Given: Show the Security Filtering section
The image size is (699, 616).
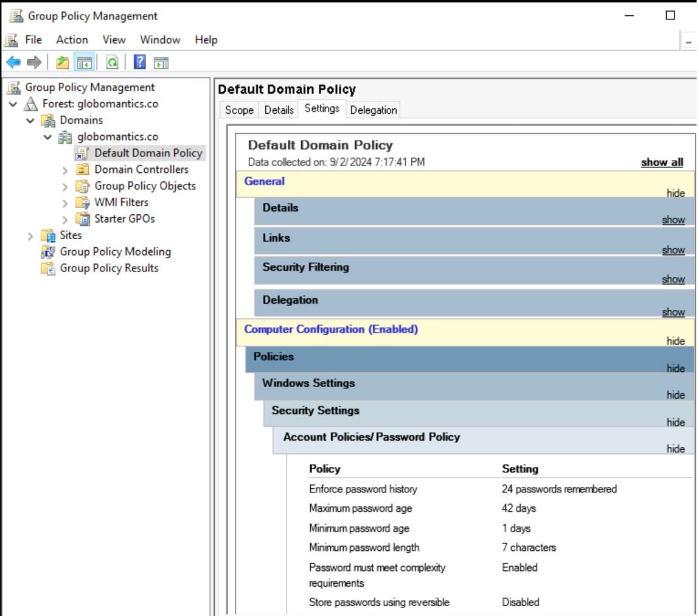Looking at the screenshot, I should point(673,279).
